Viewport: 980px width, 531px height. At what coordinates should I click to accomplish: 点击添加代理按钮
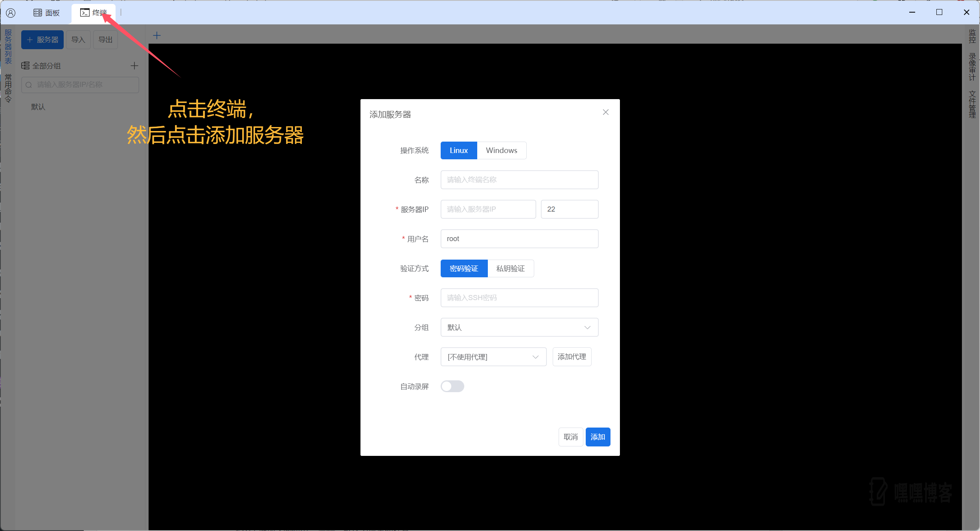pos(572,357)
